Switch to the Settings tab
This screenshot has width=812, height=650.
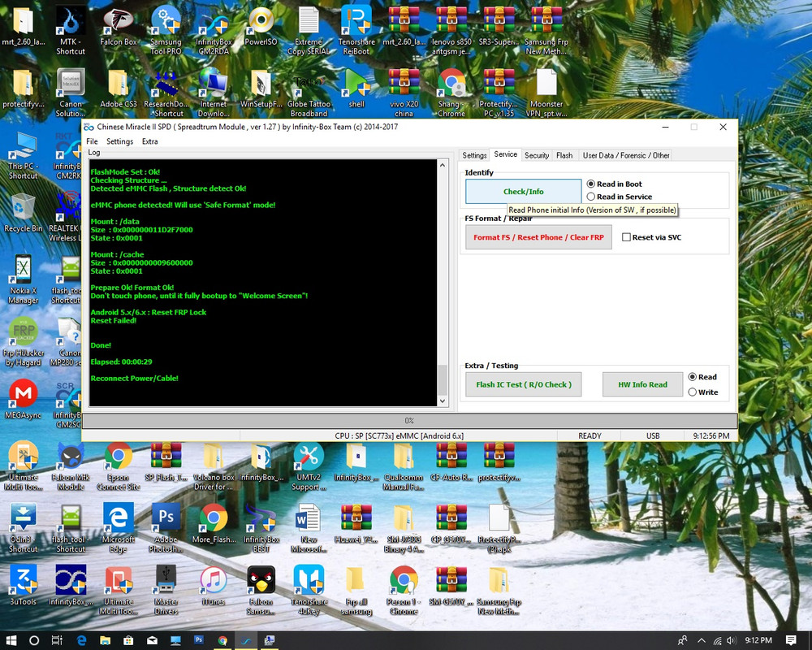[474, 155]
